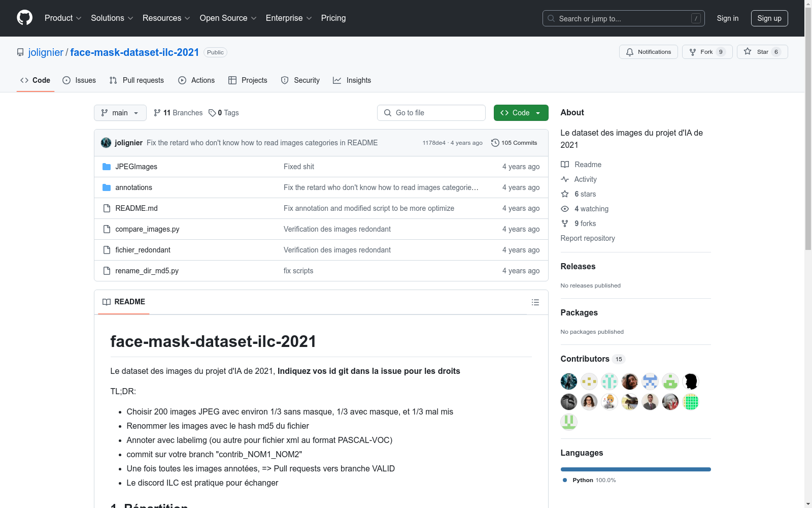Click the last contributor avatar in the bottom row
Image resolution: width=812 pixels, height=508 pixels.
point(569,422)
